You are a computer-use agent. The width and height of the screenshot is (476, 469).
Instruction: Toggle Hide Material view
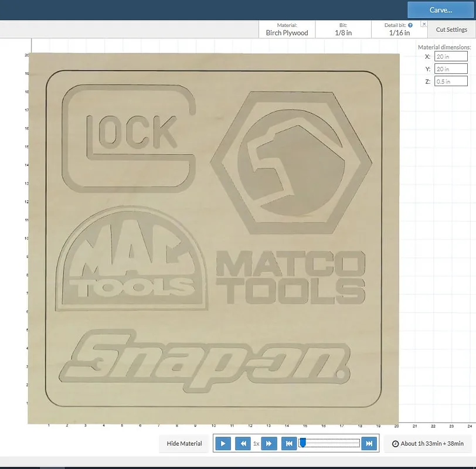[184, 444]
